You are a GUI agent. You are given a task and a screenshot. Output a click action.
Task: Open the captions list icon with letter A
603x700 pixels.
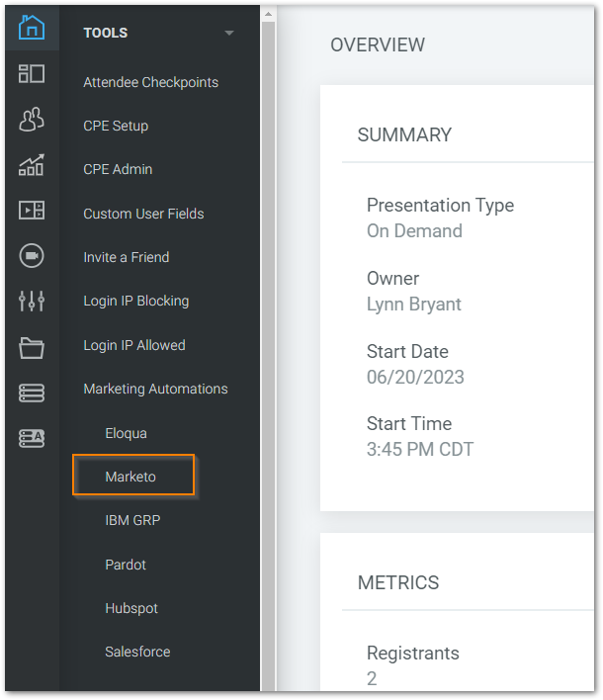(x=32, y=438)
